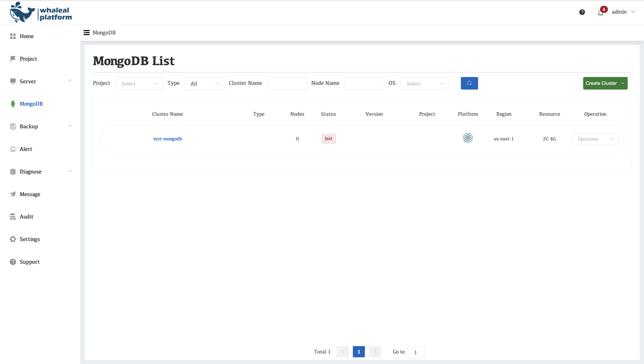Open the Type dropdown showing All
The image size is (644, 364).
(204, 83)
